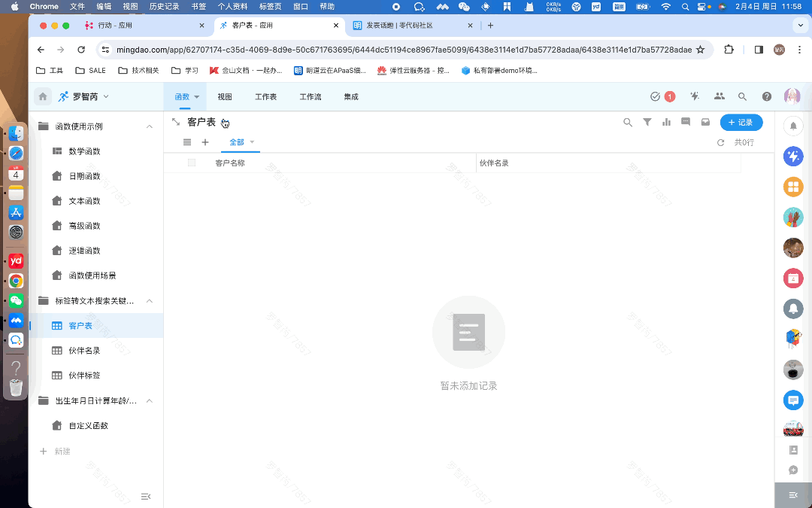
Task: Open the help question mark icon
Action: click(767, 96)
